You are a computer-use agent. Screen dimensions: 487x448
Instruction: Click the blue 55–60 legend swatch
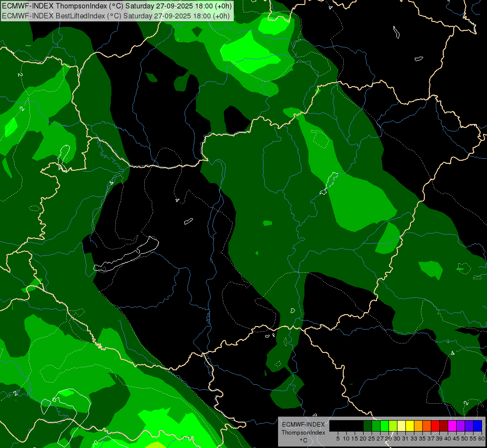478,426
